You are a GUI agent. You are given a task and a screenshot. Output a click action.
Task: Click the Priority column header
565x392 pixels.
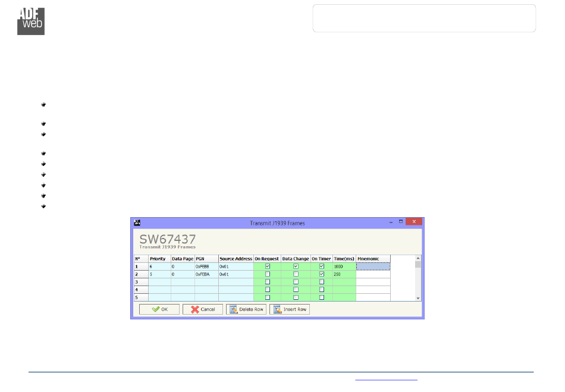point(159,259)
